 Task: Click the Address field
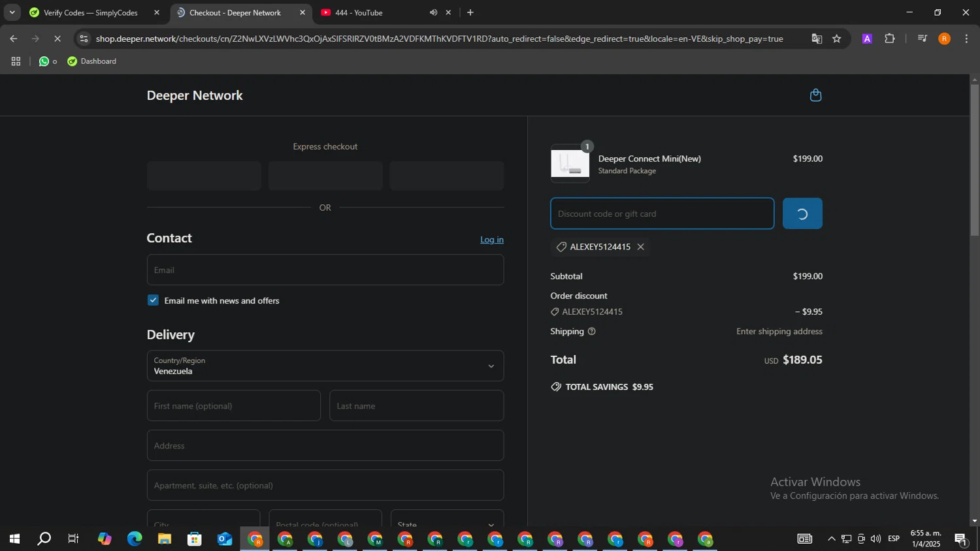pyautogui.click(x=325, y=445)
